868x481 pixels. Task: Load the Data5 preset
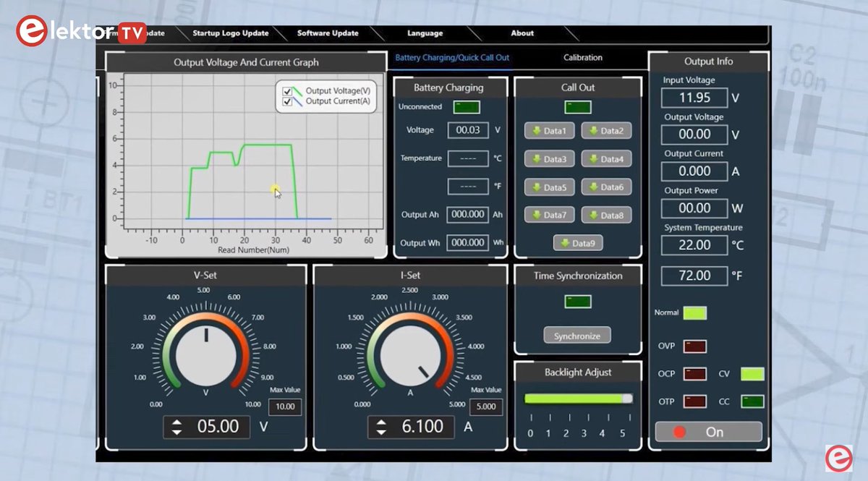[550, 187]
